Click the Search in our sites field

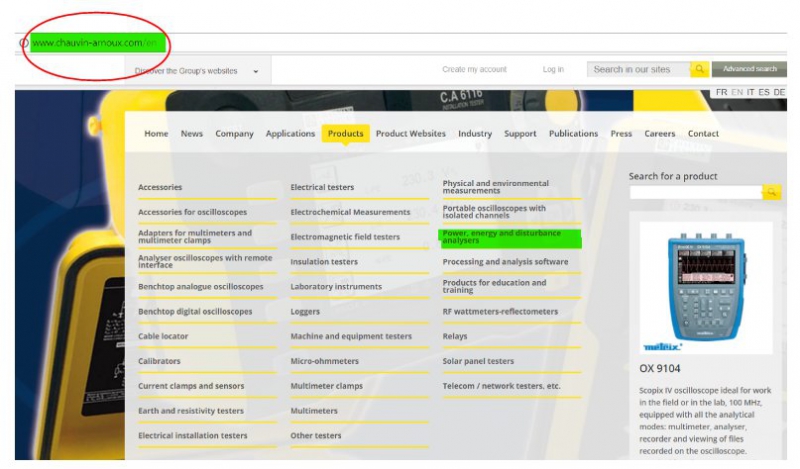point(639,69)
